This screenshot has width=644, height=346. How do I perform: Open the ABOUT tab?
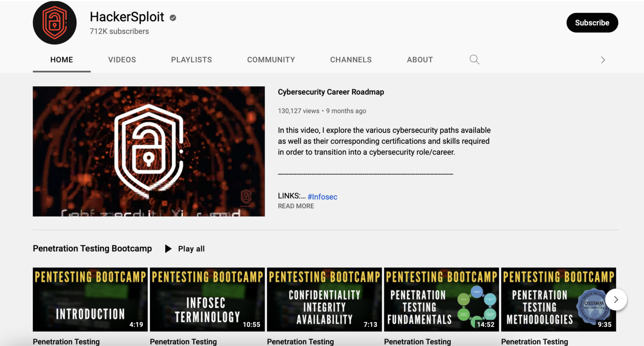pyautogui.click(x=420, y=59)
